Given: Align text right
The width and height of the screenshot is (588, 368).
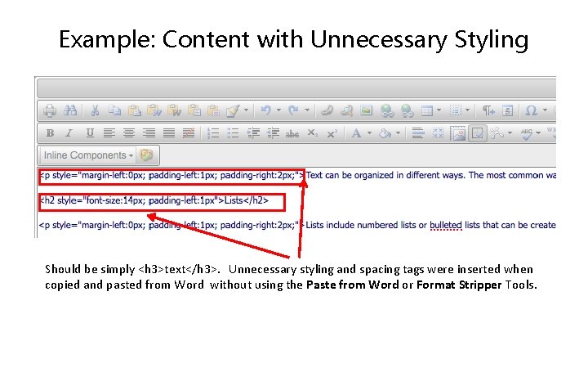Looking at the screenshot, I should [x=149, y=133].
